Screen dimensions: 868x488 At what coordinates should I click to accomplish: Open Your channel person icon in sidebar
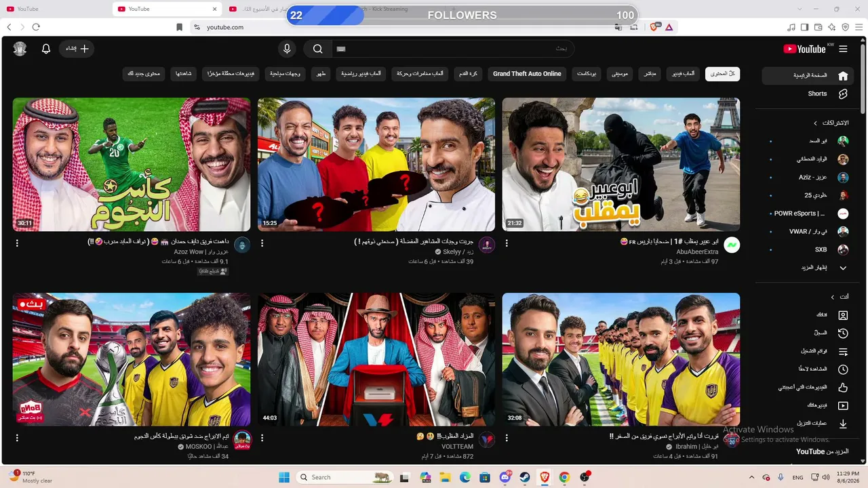(843, 316)
